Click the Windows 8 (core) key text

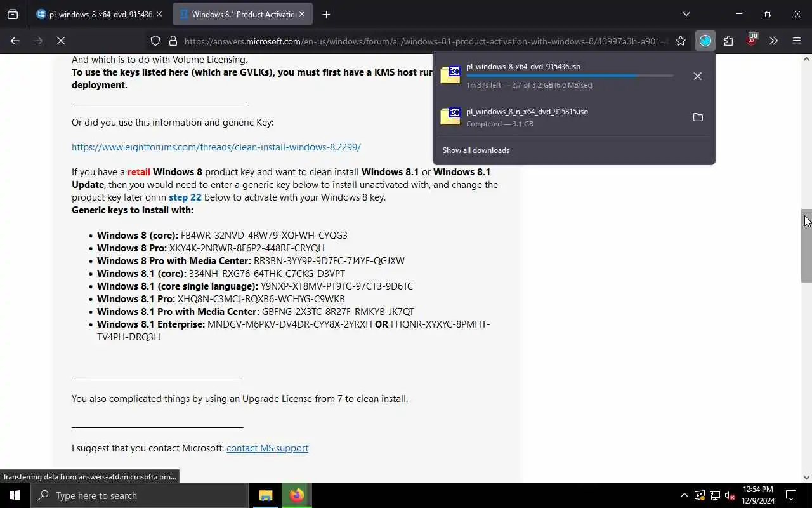264,235
